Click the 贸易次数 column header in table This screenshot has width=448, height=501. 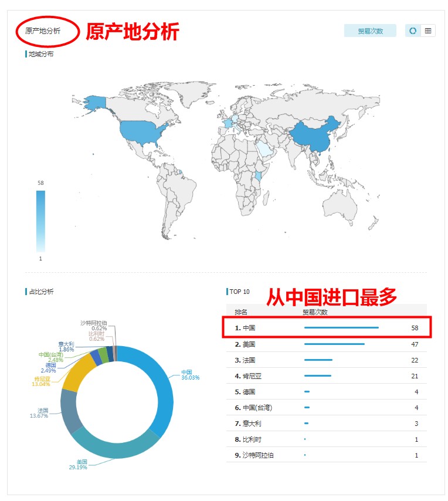(315, 312)
